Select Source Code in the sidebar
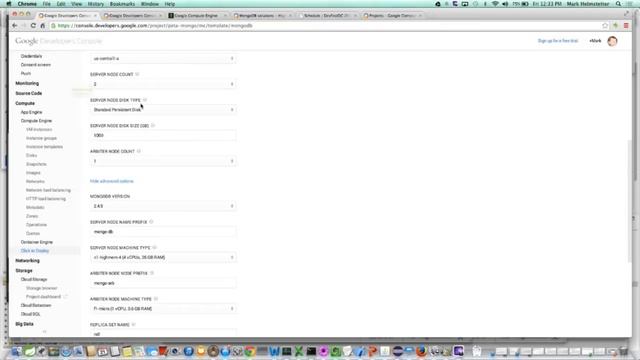Screen dimensions: 640x360 29,93
